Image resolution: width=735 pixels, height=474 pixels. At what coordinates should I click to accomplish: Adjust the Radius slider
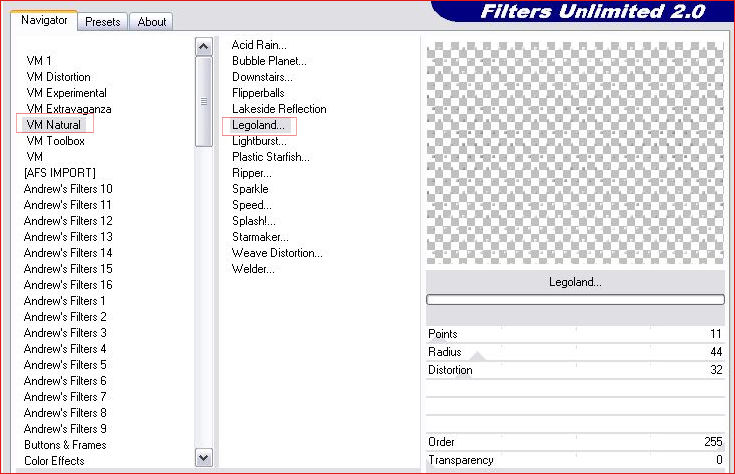coord(574,352)
